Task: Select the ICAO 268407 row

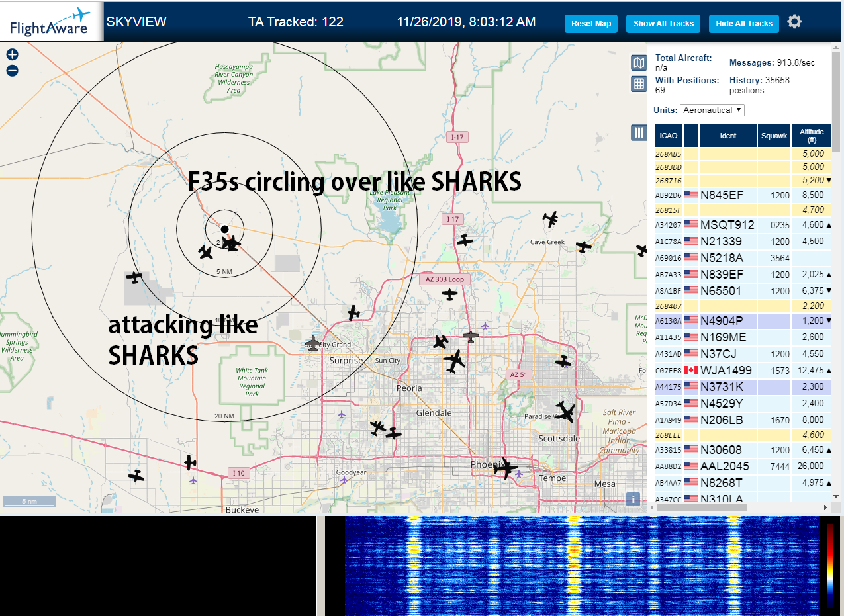Action: click(742, 306)
